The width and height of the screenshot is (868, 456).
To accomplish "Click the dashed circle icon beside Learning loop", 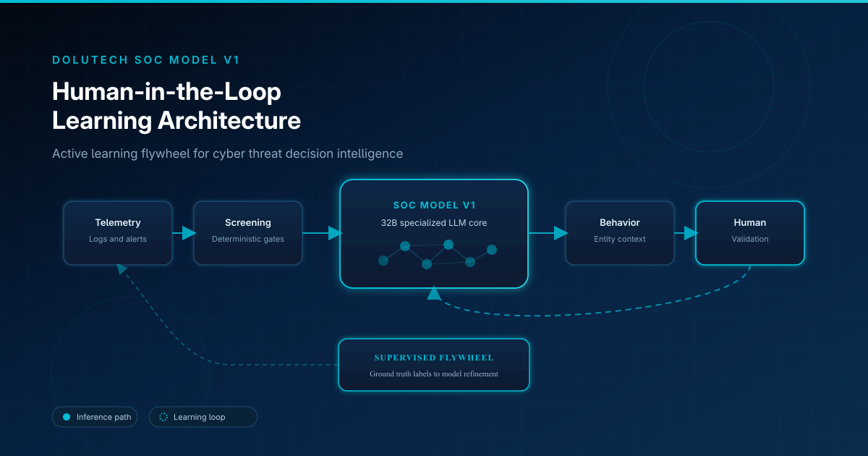I will pyautogui.click(x=163, y=417).
